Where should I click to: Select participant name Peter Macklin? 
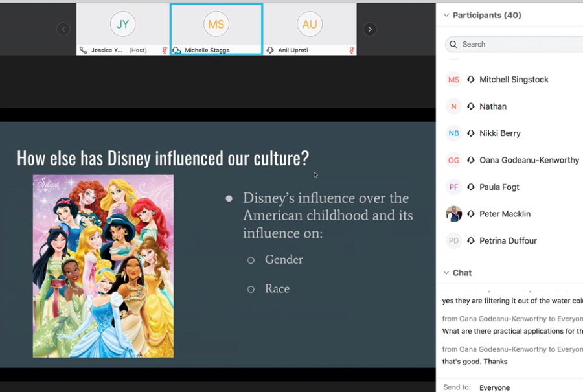[x=505, y=214]
